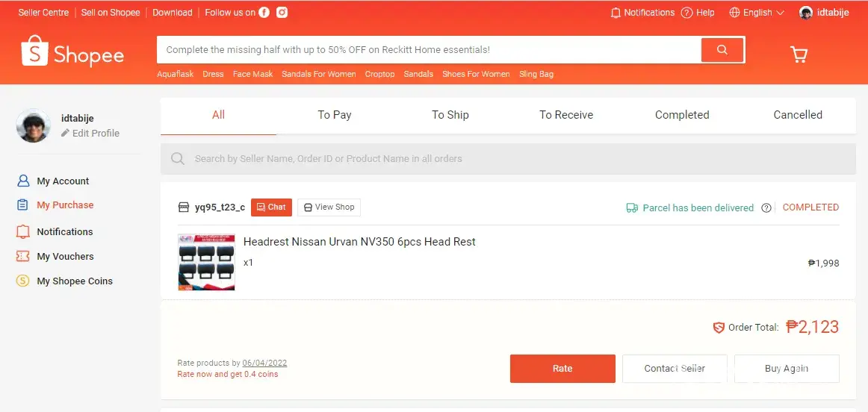Viewport: 868px width, 412px height.
Task: Click the delivery truck icon
Action: (632, 208)
